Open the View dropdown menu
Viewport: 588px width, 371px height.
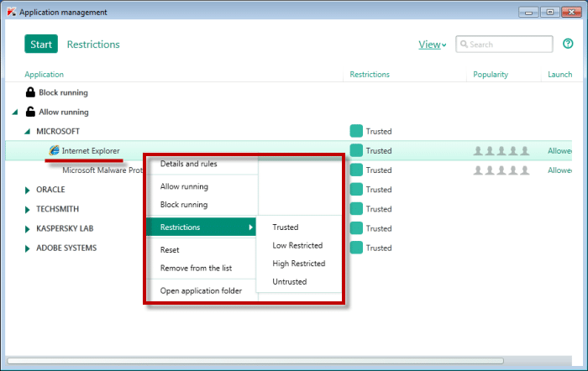[x=432, y=44]
